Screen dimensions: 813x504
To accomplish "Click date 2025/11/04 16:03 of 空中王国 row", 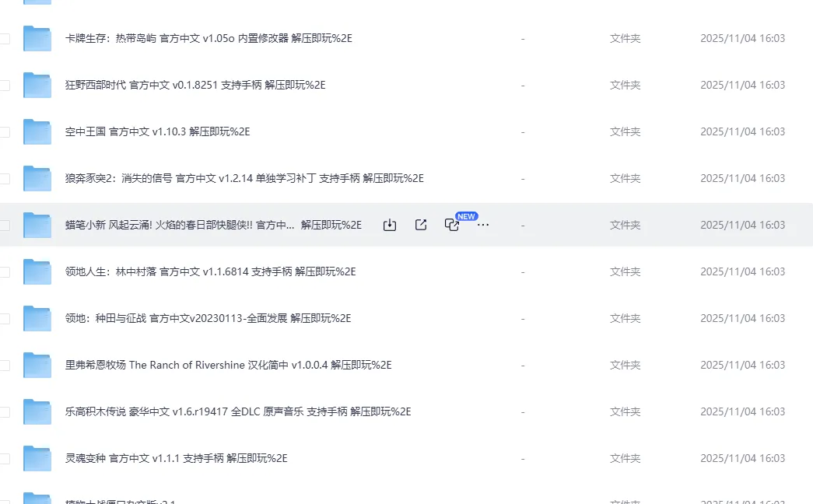I will click(x=742, y=131).
